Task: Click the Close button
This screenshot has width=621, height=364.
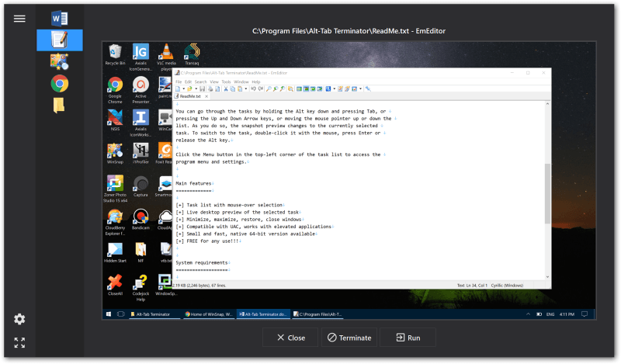Action: pyautogui.click(x=290, y=338)
